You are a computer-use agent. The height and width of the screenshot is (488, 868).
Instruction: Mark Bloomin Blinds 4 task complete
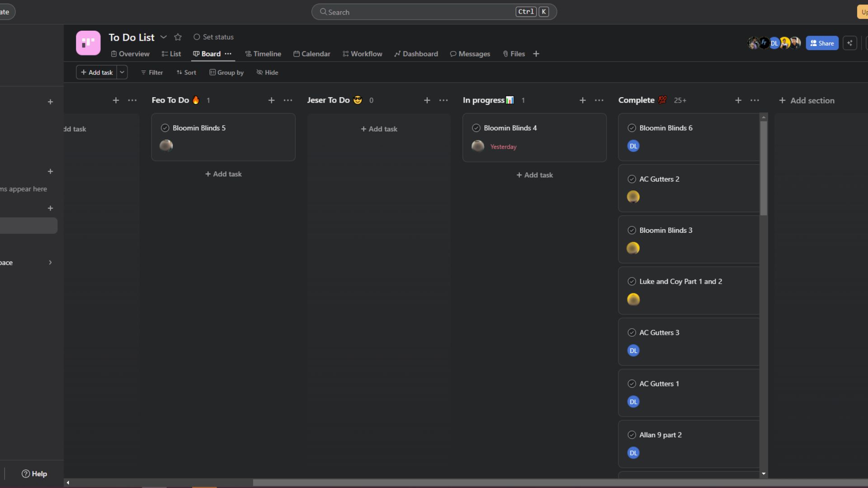476,128
